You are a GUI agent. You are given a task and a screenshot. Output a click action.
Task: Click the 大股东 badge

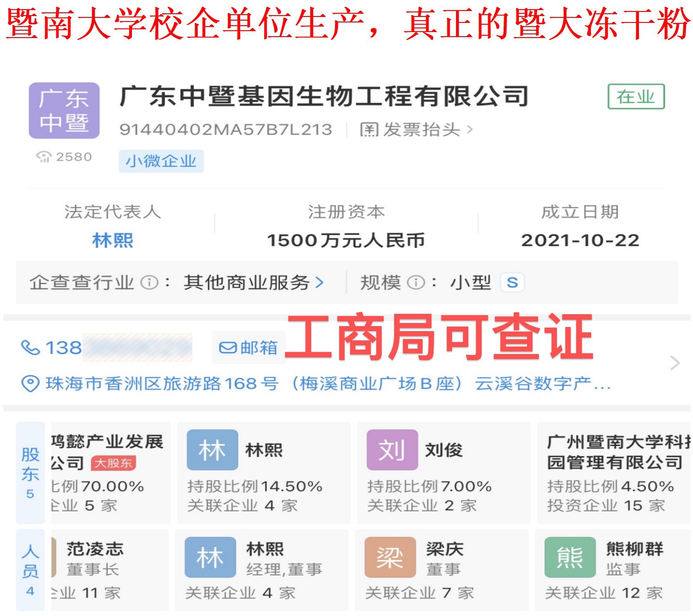[114, 463]
